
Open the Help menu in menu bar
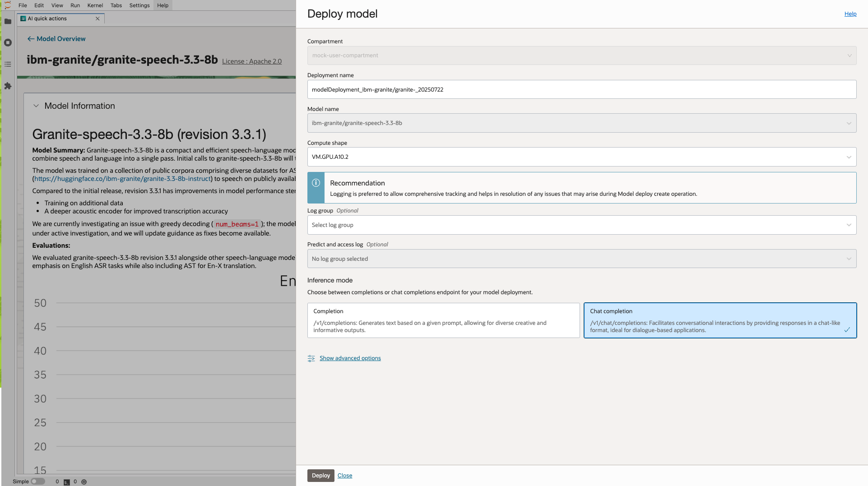point(163,5)
